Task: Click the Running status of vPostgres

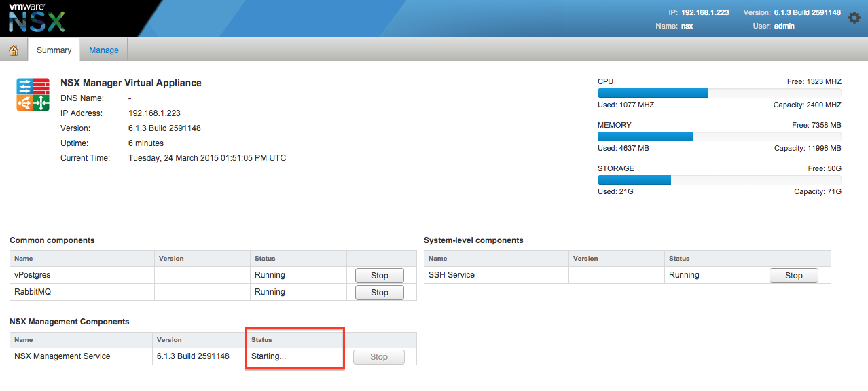Action: point(270,275)
